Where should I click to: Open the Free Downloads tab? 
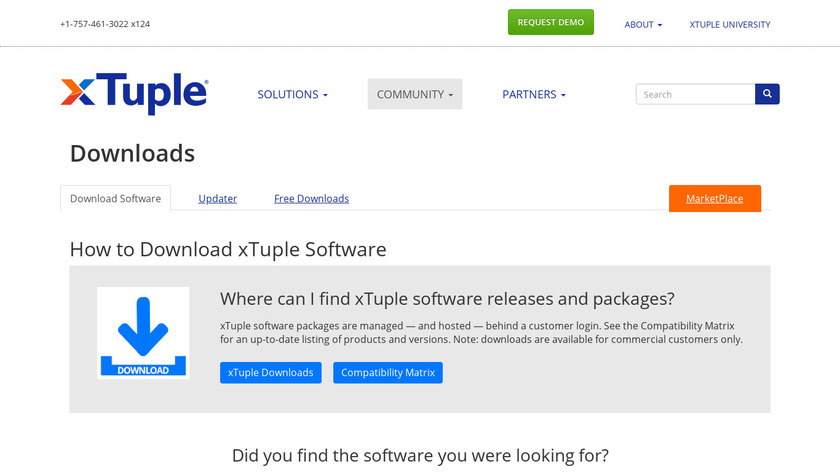tap(311, 199)
